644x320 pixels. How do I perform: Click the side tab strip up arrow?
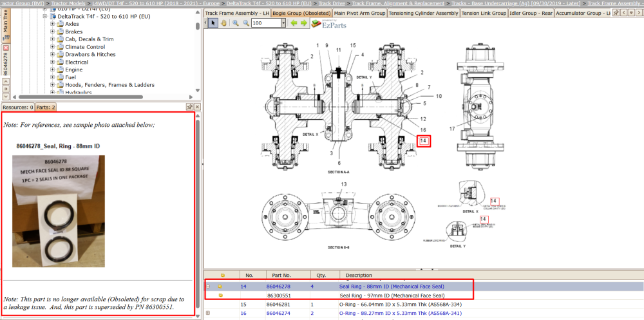point(6,81)
